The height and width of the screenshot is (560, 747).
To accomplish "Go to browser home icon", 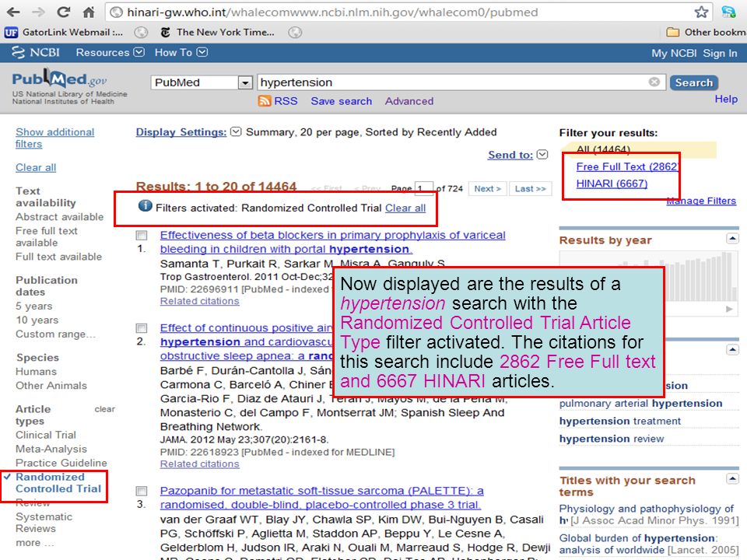I will coord(89,12).
